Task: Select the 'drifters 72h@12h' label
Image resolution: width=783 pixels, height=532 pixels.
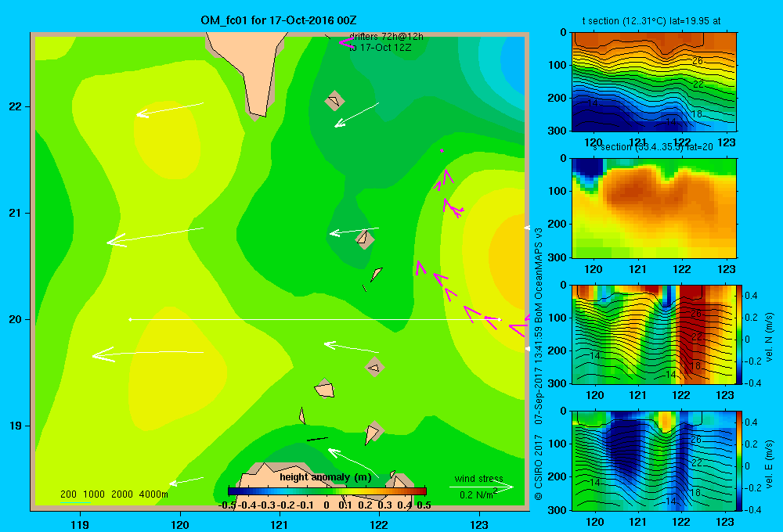Action: pyautogui.click(x=386, y=37)
